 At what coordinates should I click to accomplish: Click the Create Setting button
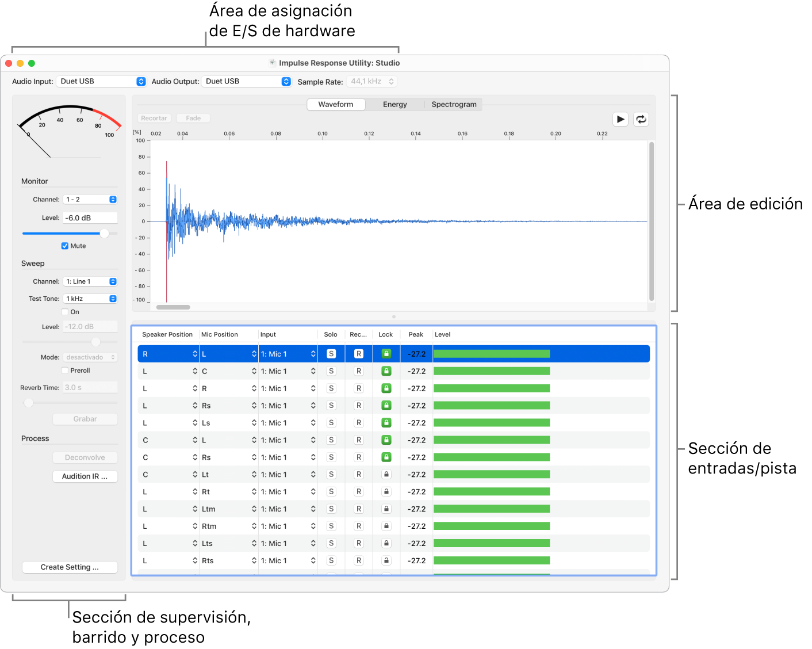(x=70, y=567)
